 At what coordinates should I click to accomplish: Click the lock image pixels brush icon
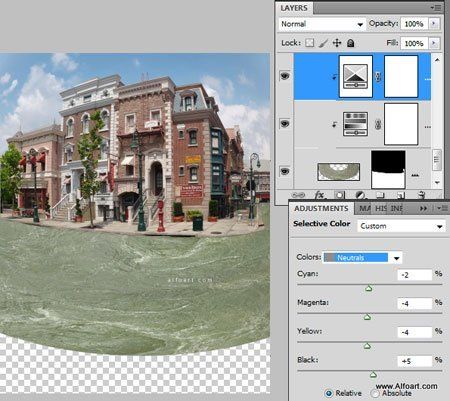click(323, 43)
